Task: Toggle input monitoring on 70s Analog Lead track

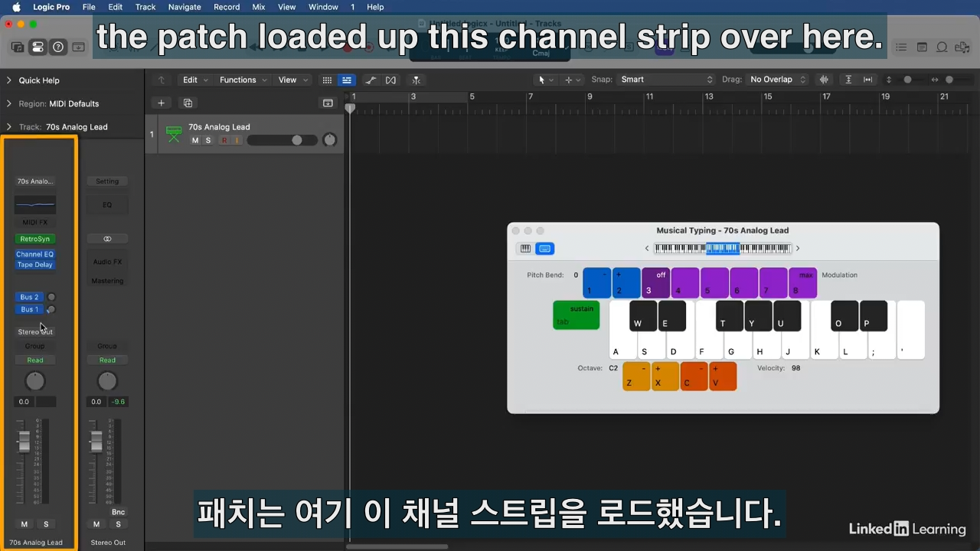Action: (237, 140)
